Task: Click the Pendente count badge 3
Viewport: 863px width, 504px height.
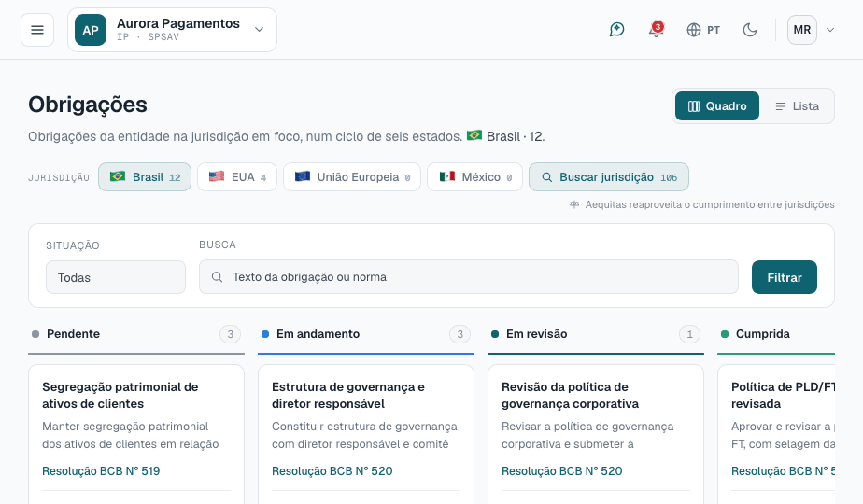Action: 230,334
